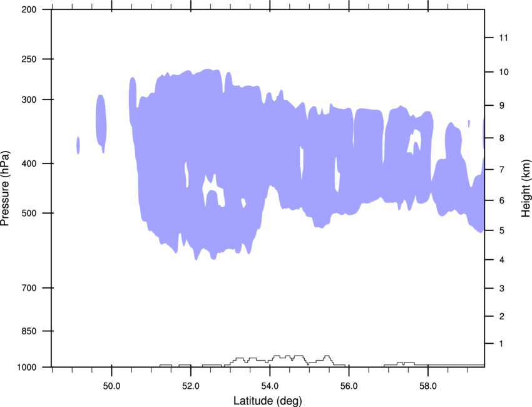Image resolution: width=532 pixels, height=407 pixels.
Task: Pick the 3 km height label
Action: (502, 289)
